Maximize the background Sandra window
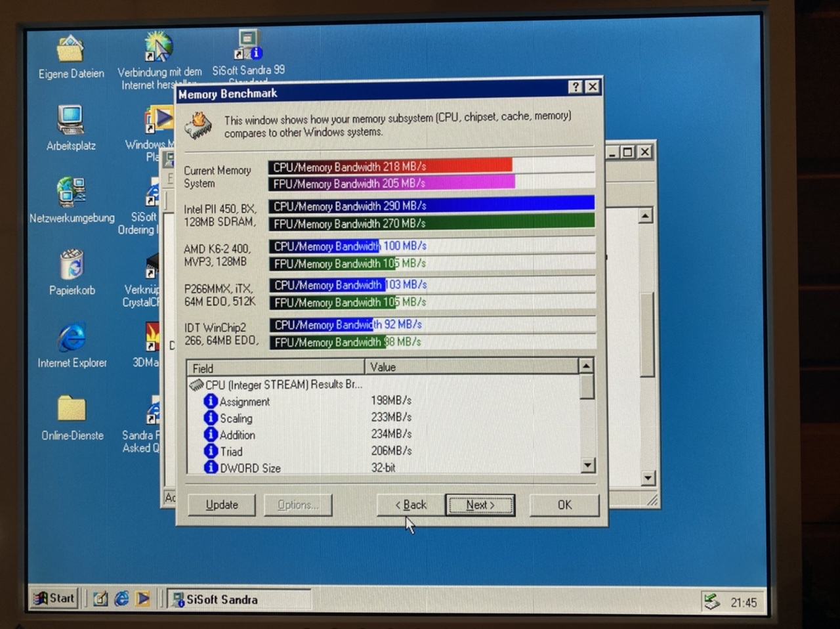 (627, 152)
